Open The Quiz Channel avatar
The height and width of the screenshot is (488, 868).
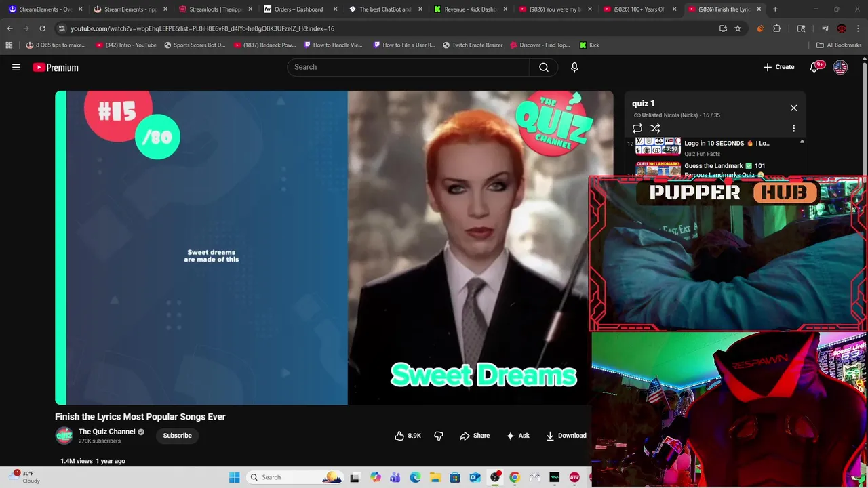tap(64, 436)
